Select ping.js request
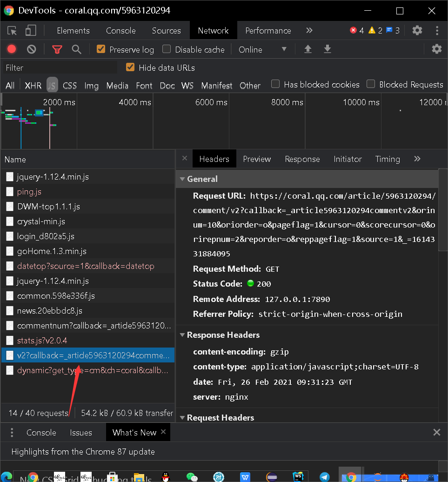Image resolution: width=448 pixels, height=482 pixels. (x=88, y=192)
